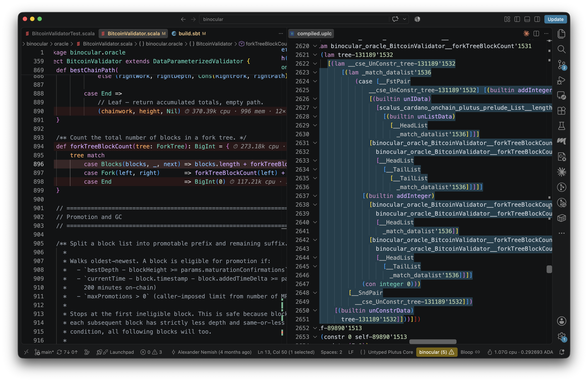Open more actions for compiled.uplc editor

[546, 34]
